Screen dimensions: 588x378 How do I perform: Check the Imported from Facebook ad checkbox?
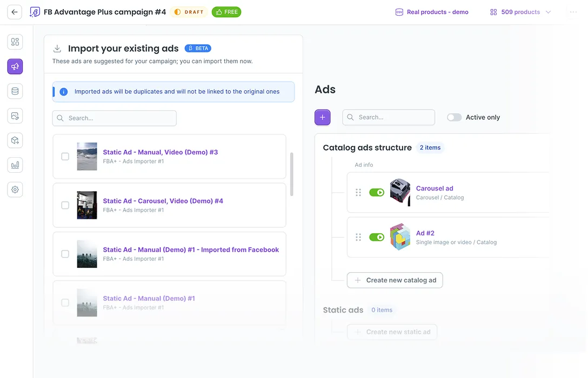coord(65,254)
